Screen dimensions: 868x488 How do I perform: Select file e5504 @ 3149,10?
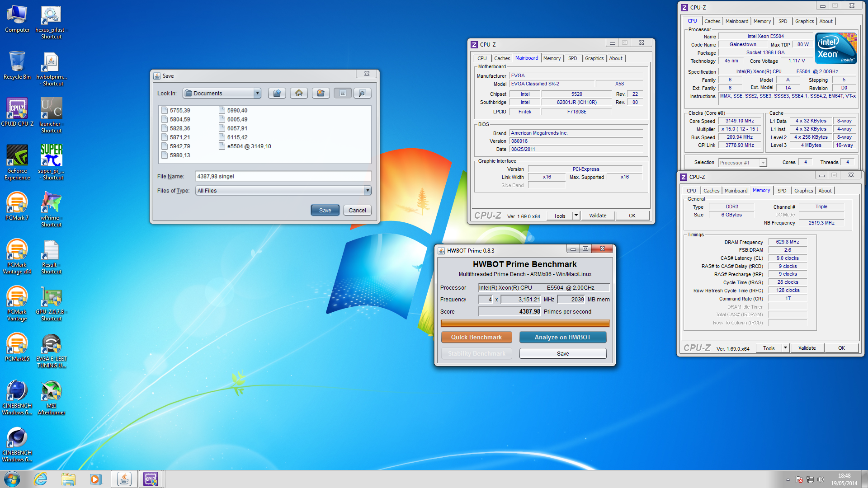pos(245,146)
